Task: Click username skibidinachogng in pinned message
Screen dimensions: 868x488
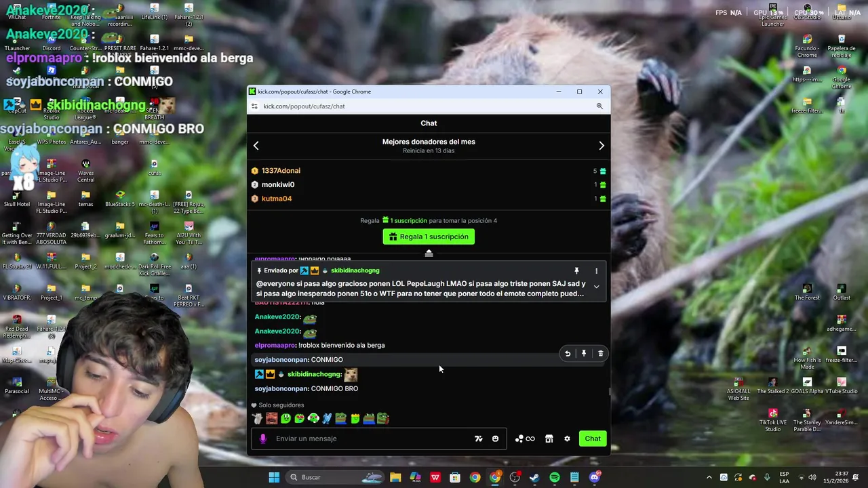Action: point(355,270)
